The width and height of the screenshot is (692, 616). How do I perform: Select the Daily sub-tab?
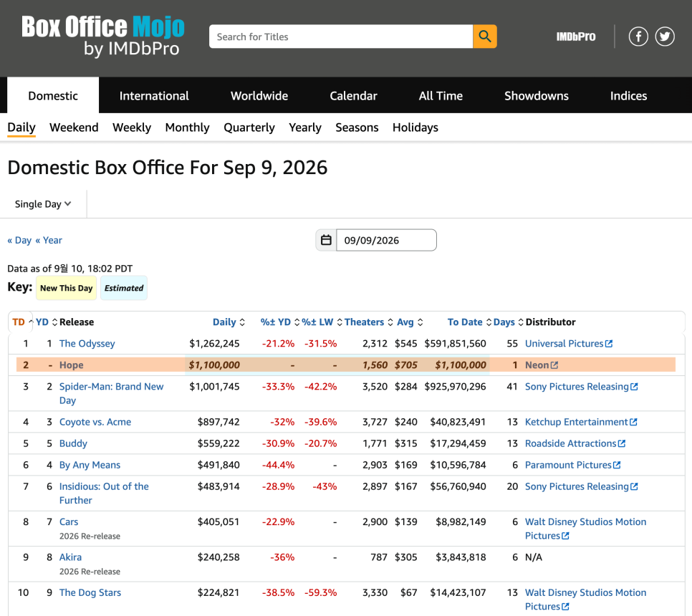click(21, 127)
